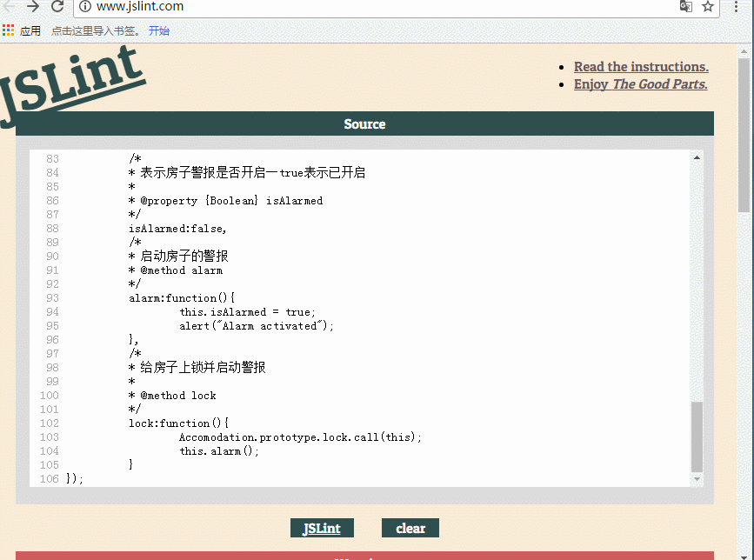Bookmark this page with star icon

(707, 6)
